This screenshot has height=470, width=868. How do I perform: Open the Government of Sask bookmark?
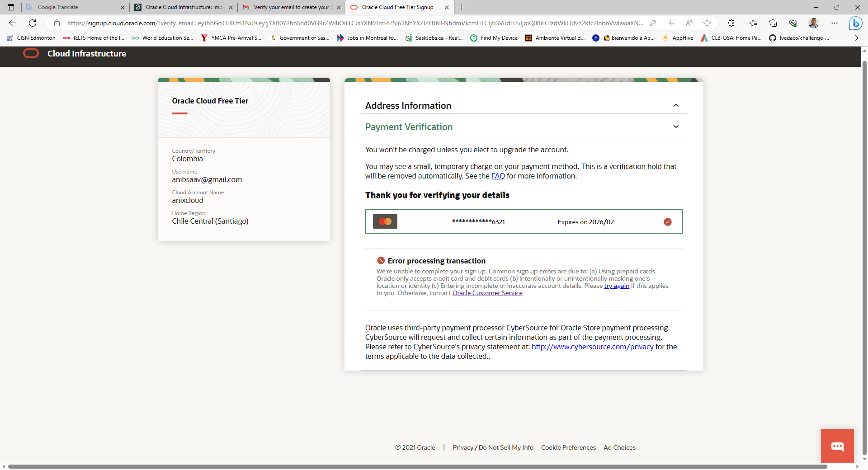click(x=300, y=38)
